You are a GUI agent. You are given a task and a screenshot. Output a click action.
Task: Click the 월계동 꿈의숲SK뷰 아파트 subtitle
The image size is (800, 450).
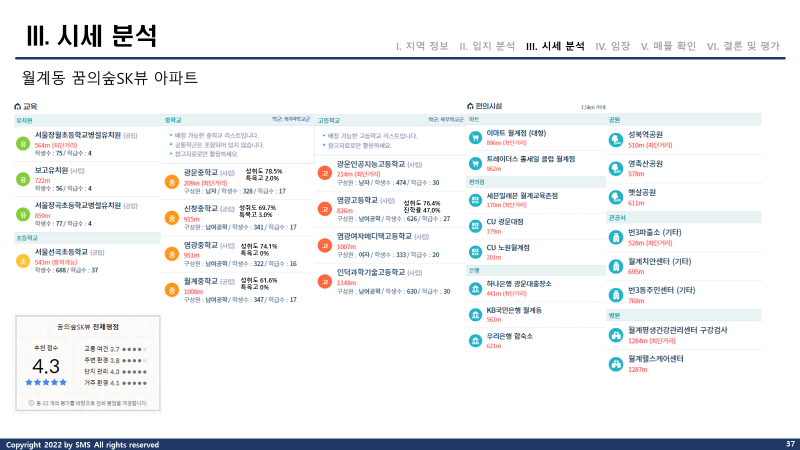pos(109,78)
